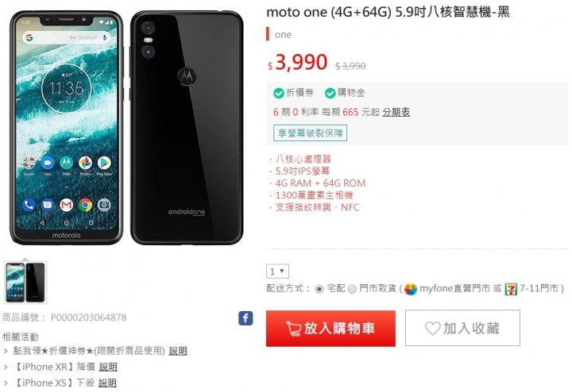The height and width of the screenshot is (392, 572).
Task: Open the 分期表 installment table link
Action: coord(396,112)
